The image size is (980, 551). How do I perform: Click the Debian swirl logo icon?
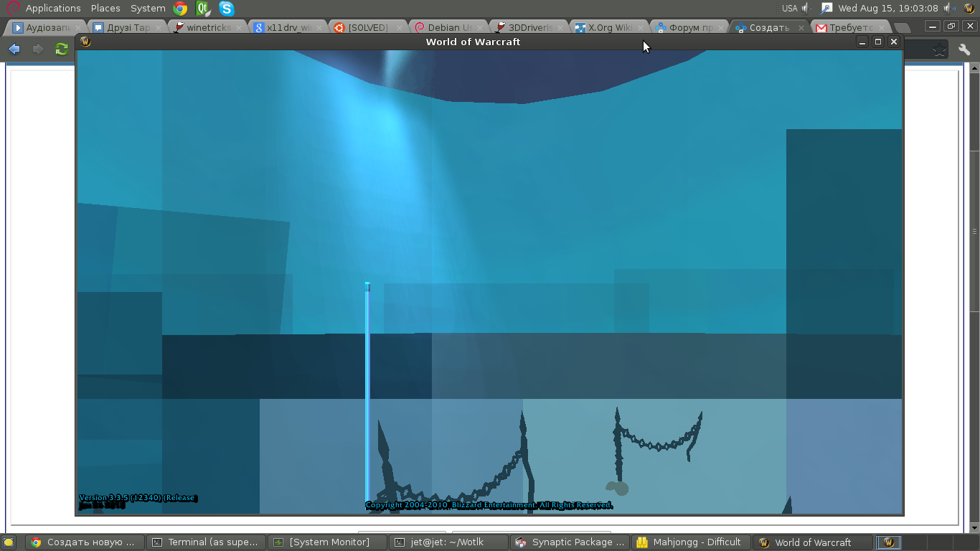click(12, 8)
